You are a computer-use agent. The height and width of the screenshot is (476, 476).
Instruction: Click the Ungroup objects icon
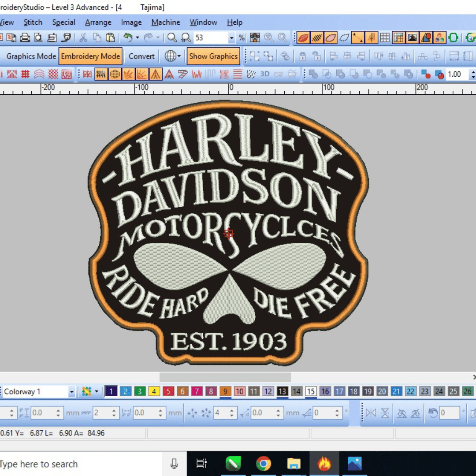[268, 56]
